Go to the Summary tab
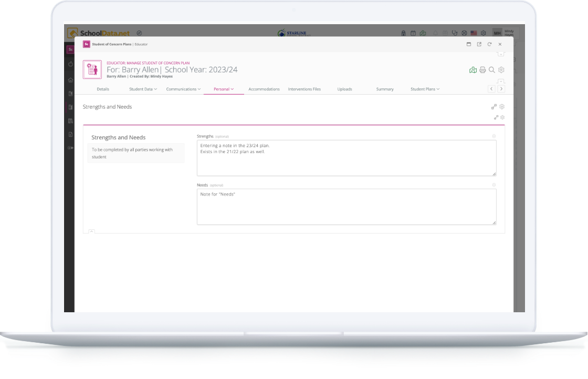This screenshot has width=588, height=379. [x=385, y=89]
